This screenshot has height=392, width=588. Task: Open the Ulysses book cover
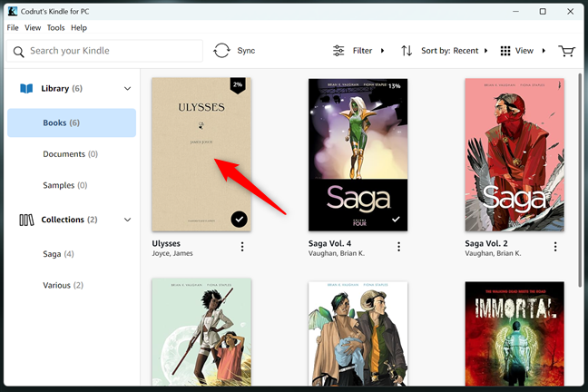point(201,154)
